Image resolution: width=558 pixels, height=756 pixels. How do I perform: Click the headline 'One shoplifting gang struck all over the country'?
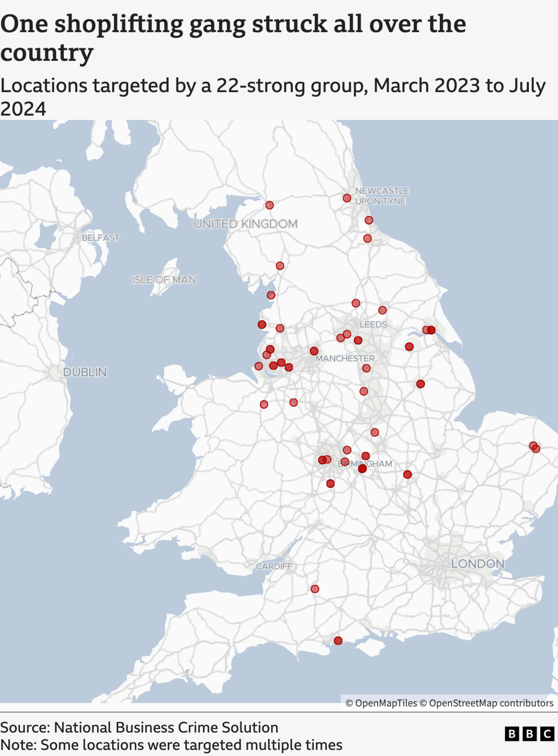(233, 38)
